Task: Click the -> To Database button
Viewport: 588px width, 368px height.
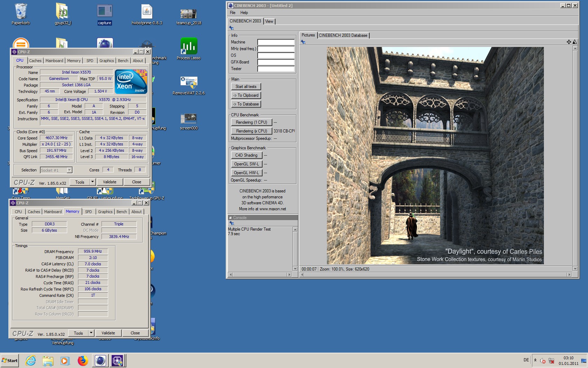Action: (246, 104)
